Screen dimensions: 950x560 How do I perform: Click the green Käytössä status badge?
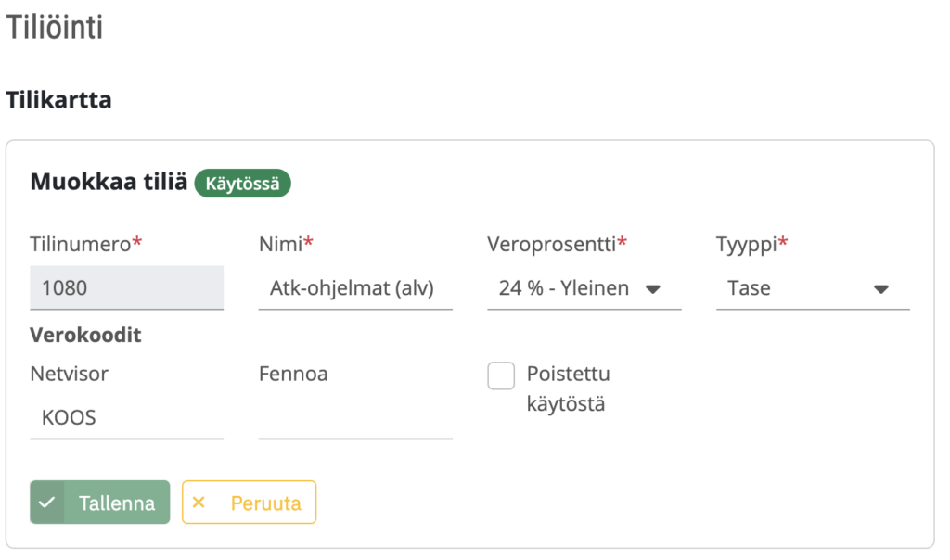click(x=242, y=183)
